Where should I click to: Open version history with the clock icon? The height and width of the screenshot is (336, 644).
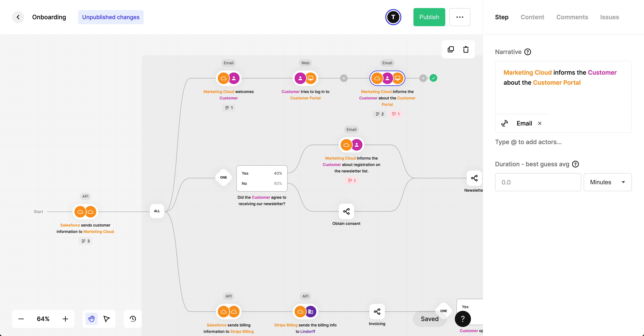[132, 319]
